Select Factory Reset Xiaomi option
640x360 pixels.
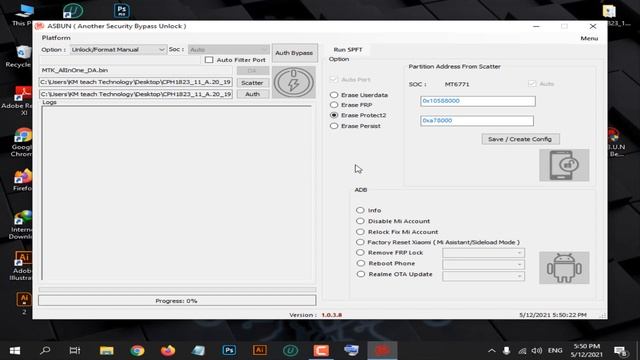click(360, 242)
